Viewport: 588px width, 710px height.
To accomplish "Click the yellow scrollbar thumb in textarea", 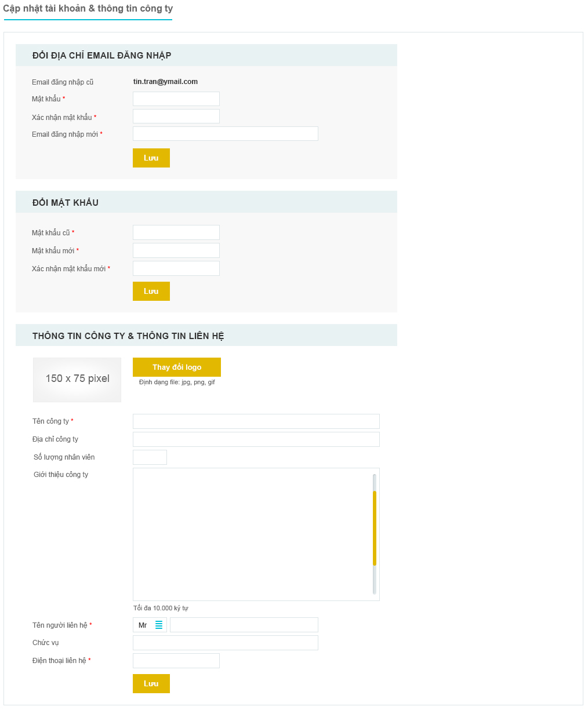I will click(x=375, y=528).
